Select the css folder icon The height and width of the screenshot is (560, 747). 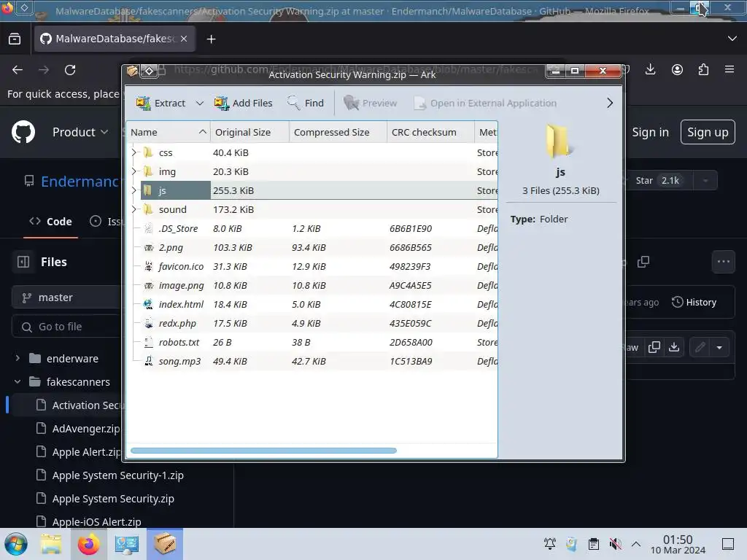click(x=149, y=152)
